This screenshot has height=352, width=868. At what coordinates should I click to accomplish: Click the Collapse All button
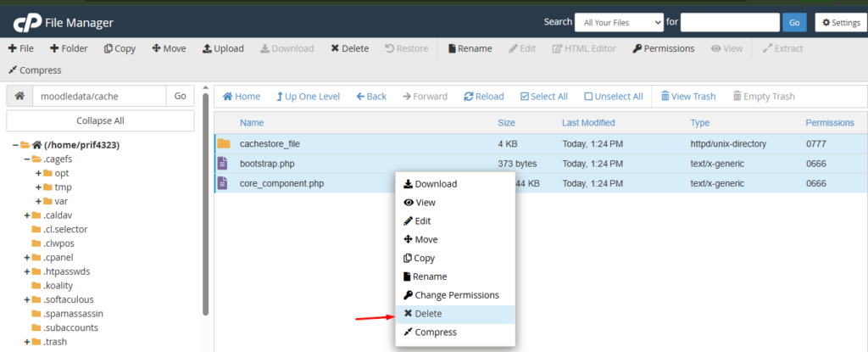click(x=100, y=120)
